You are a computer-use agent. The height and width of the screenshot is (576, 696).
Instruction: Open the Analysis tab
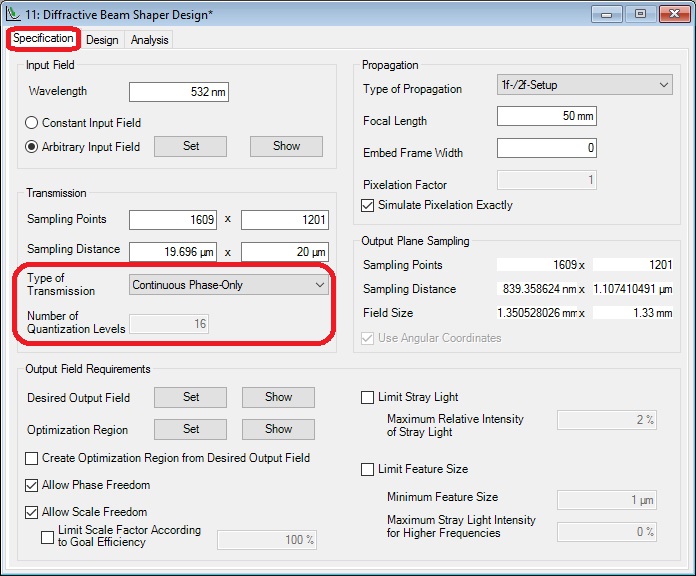[149, 40]
